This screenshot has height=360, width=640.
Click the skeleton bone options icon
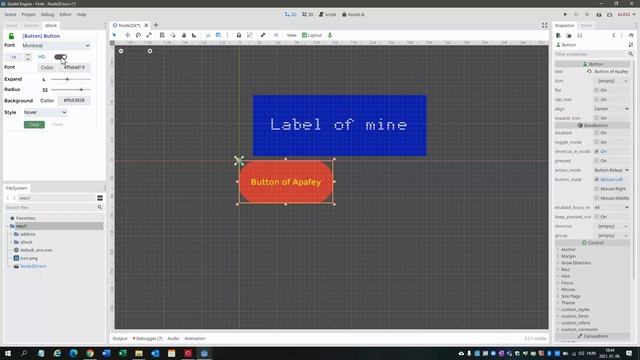[263, 35]
